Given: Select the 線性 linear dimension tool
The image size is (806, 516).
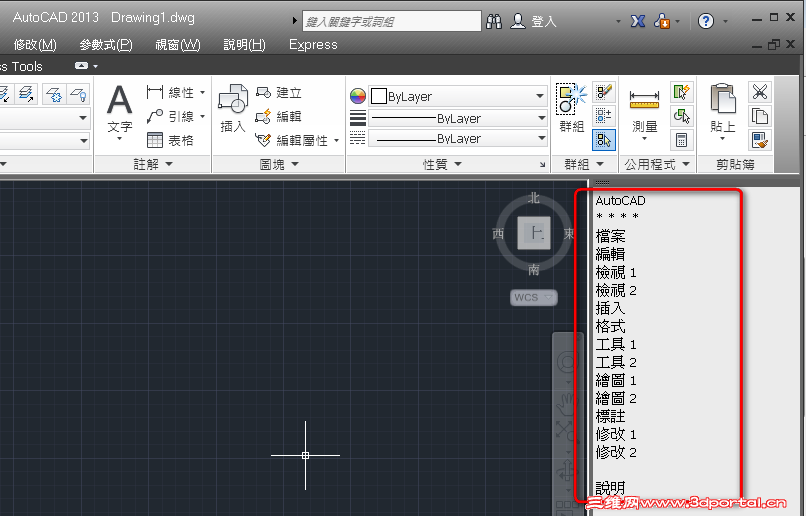Looking at the screenshot, I should [170, 93].
